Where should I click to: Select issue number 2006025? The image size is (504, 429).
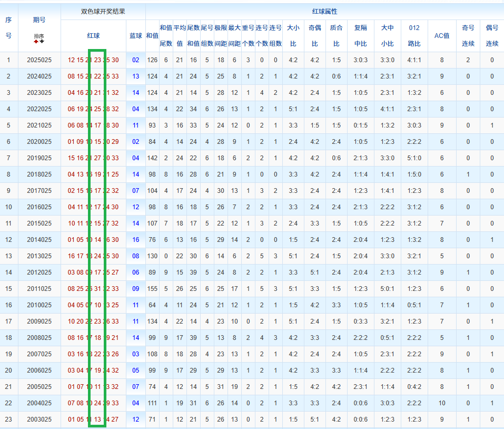tap(39, 370)
